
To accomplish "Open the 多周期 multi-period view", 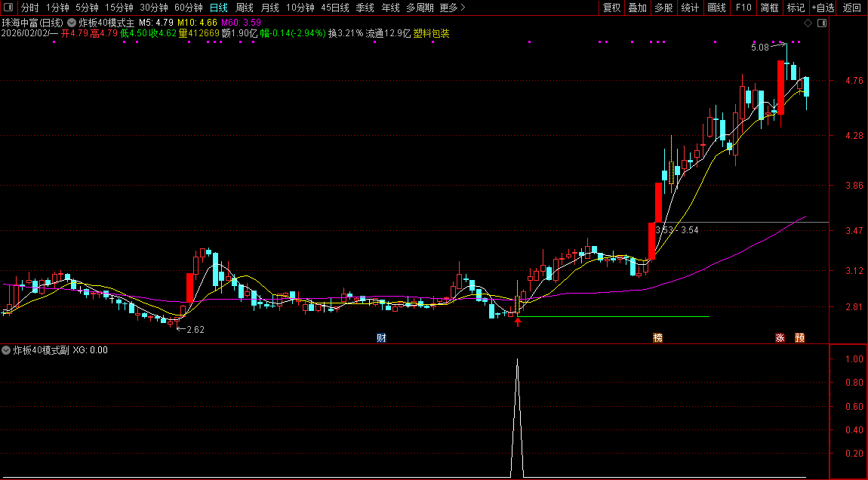I will click(x=420, y=8).
